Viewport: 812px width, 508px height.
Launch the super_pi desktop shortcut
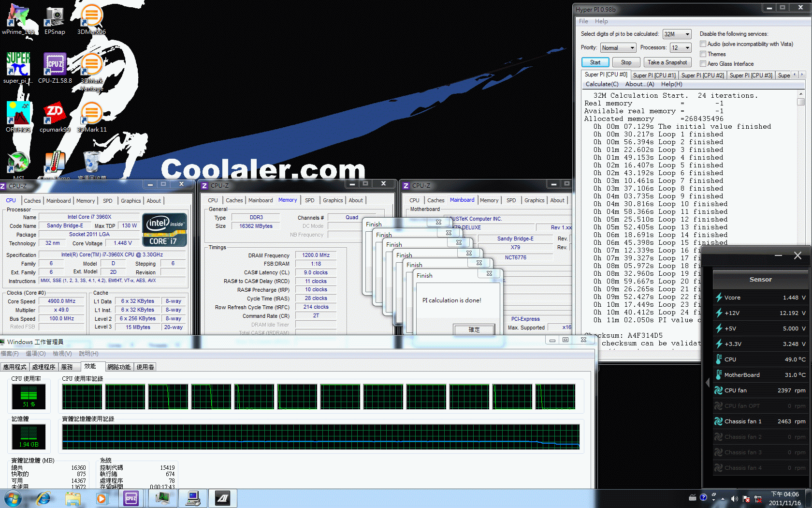click(18, 68)
